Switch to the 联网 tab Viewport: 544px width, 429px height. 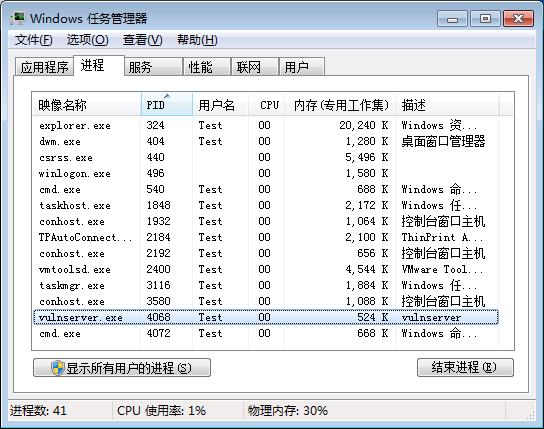pyautogui.click(x=255, y=67)
